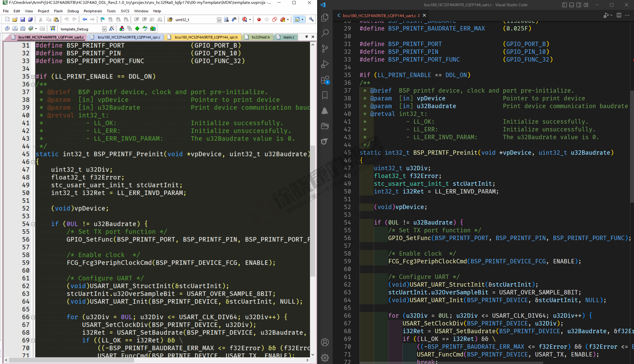634x364 pixels.
Task: Open VS Code Search panel
Action: 325,33
